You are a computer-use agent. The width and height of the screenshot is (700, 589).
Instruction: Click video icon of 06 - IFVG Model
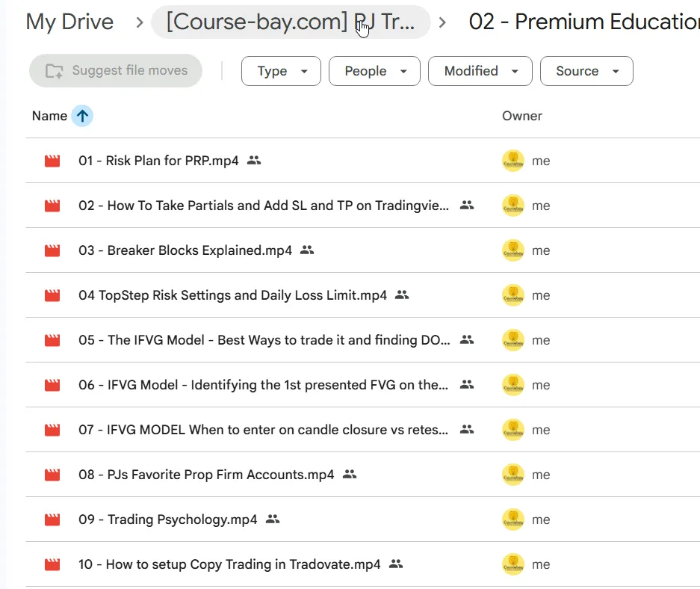coord(52,385)
